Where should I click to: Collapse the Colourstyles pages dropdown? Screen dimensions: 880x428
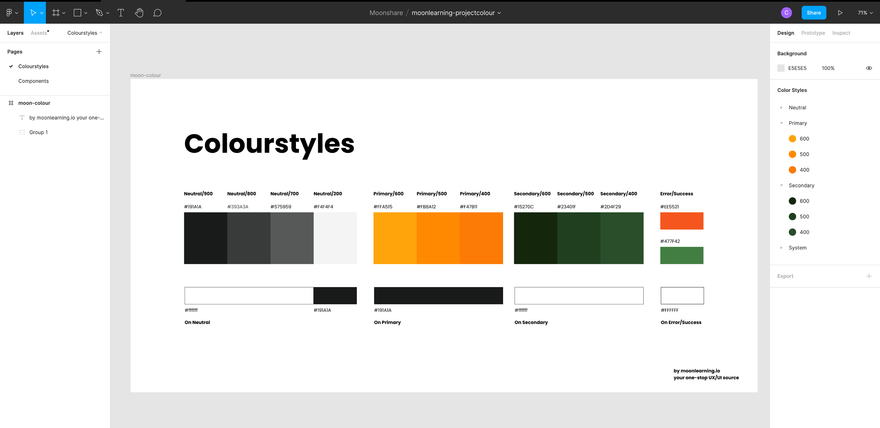click(x=85, y=33)
